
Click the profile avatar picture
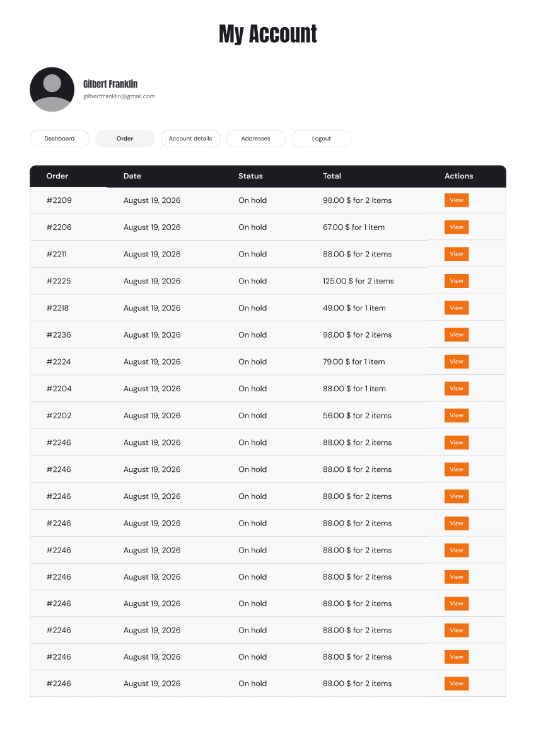[52, 89]
